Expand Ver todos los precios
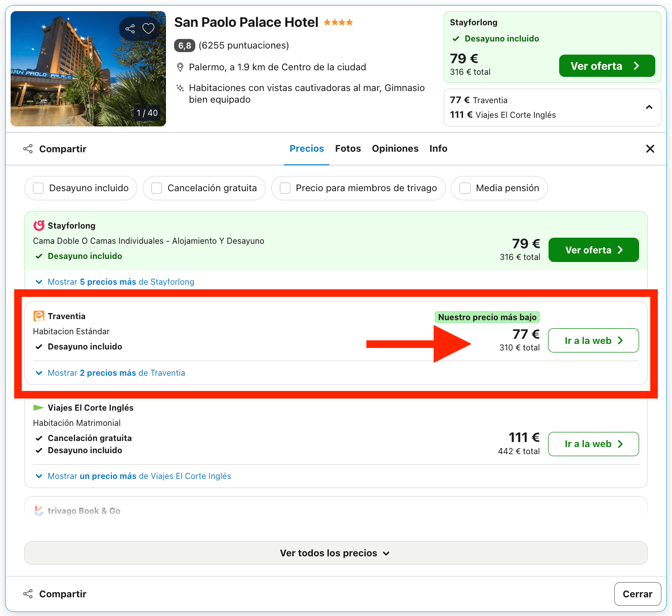The image size is (672, 616). tap(336, 553)
